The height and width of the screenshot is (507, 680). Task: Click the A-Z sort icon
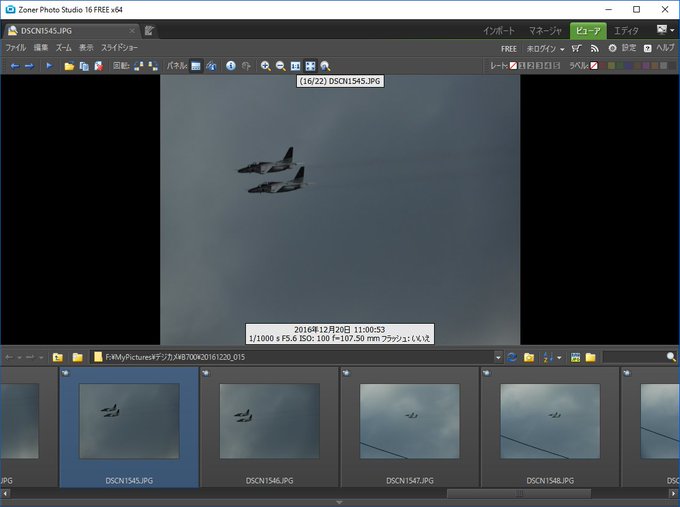pos(548,357)
